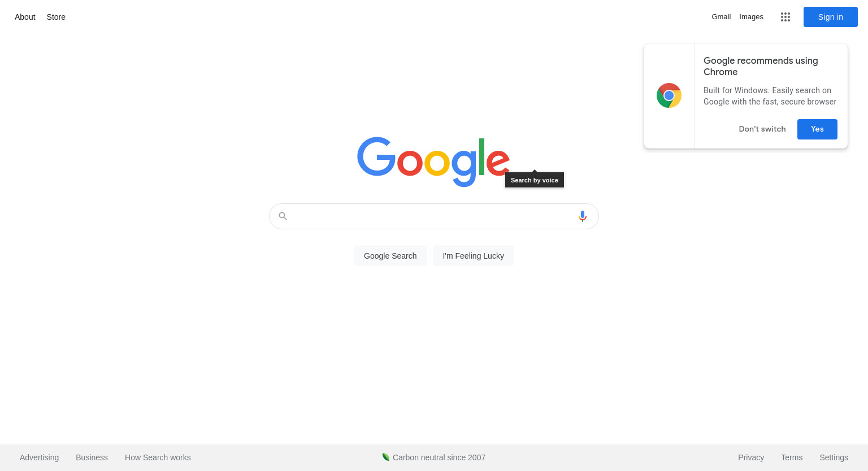The height and width of the screenshot is (471, 868).
Task: Open How Search works link
Action: [x=158, y=457]
